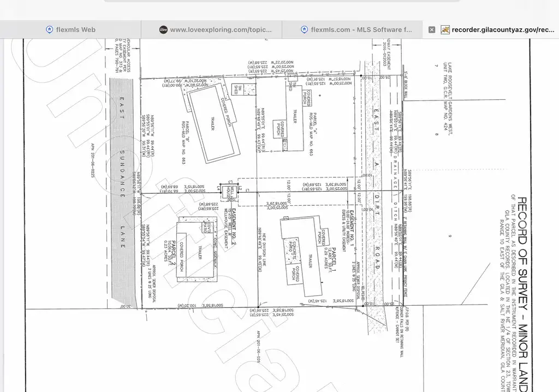Viewport: 559px width, 392px height.
Task: Click the 'APN 201-06-026' label
Action: click(x=259, y=346)
